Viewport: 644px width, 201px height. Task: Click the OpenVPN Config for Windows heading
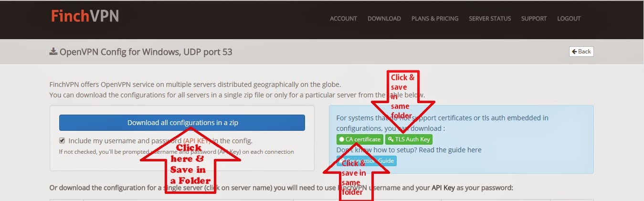(x=146, y=52)
